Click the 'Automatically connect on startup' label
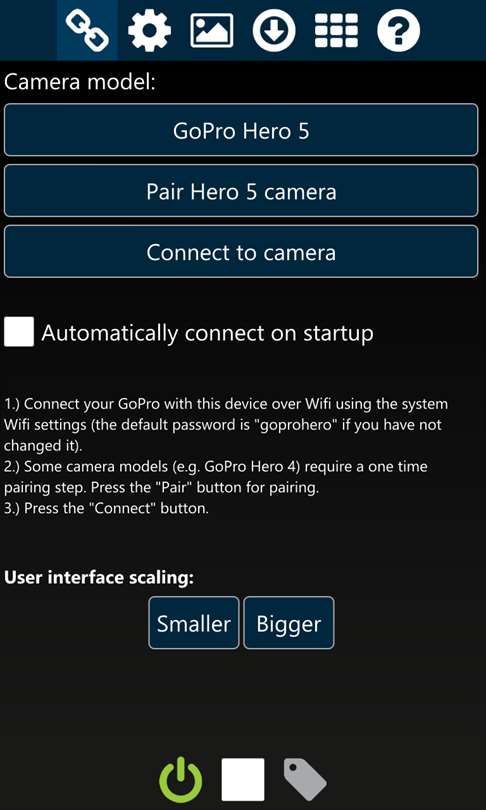 (x=207, y=333)
